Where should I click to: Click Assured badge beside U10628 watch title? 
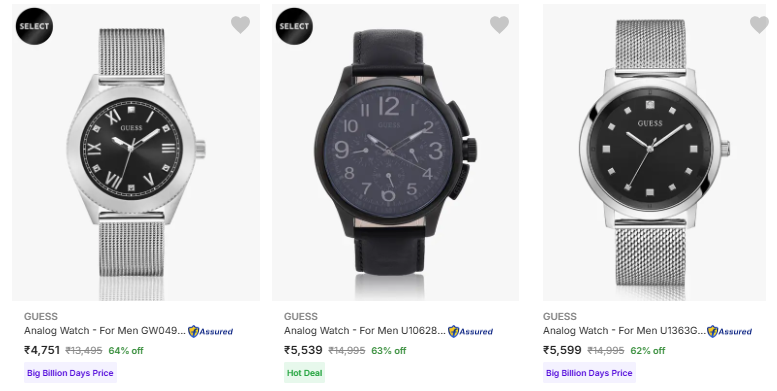[470, 332]
